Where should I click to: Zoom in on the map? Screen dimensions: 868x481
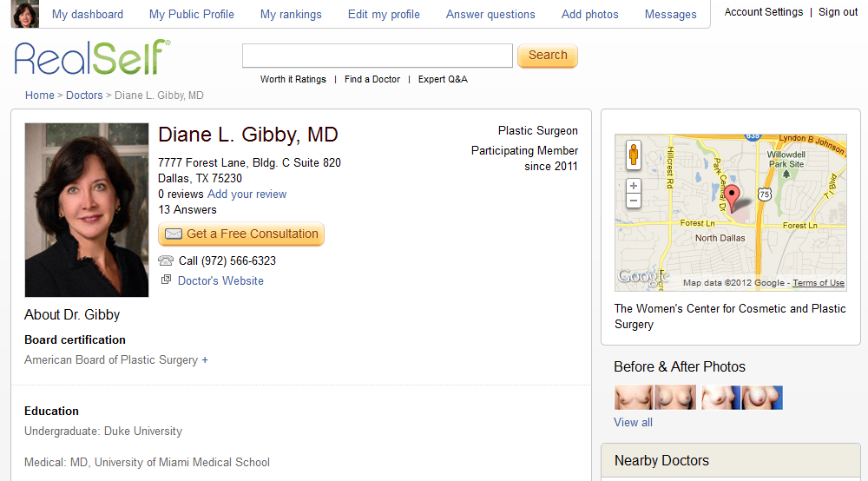tap(634, 185)
